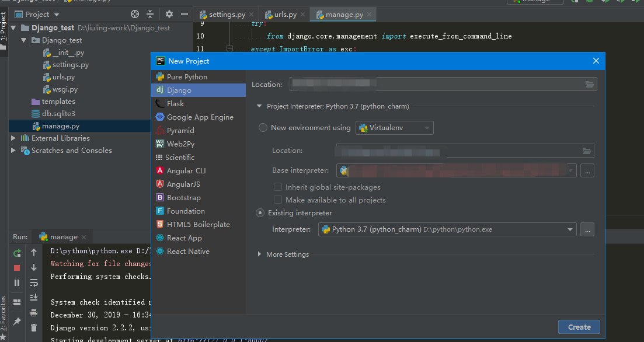Open Project panel settings gear

[169, 15]
